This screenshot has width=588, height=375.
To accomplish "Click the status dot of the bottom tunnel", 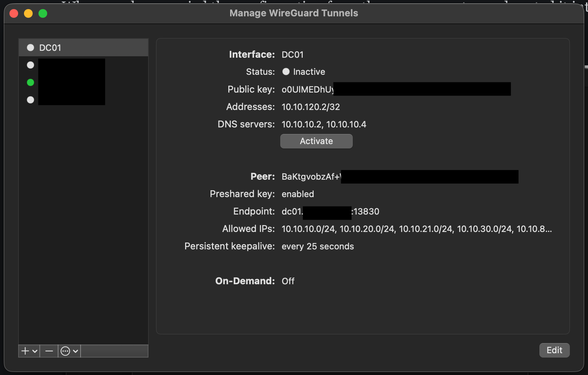I will tap(30, 100).
